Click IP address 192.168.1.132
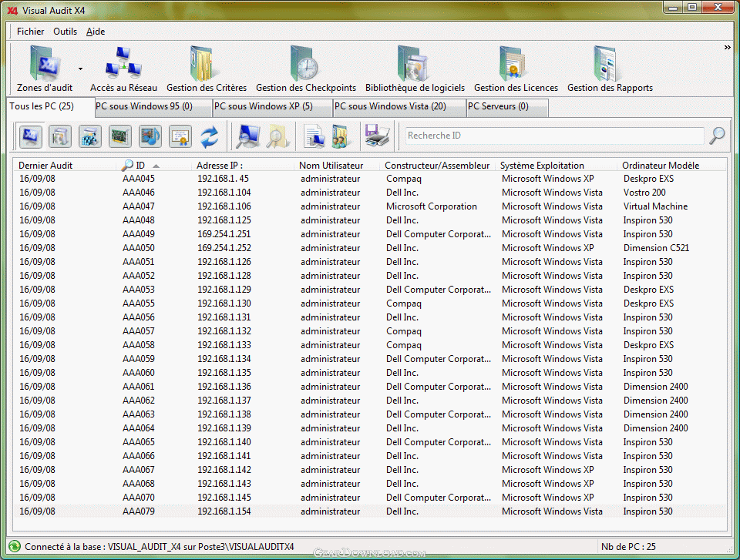Image resolution: width=740 pixels, height=560 pixels. (x=224, y=331)
